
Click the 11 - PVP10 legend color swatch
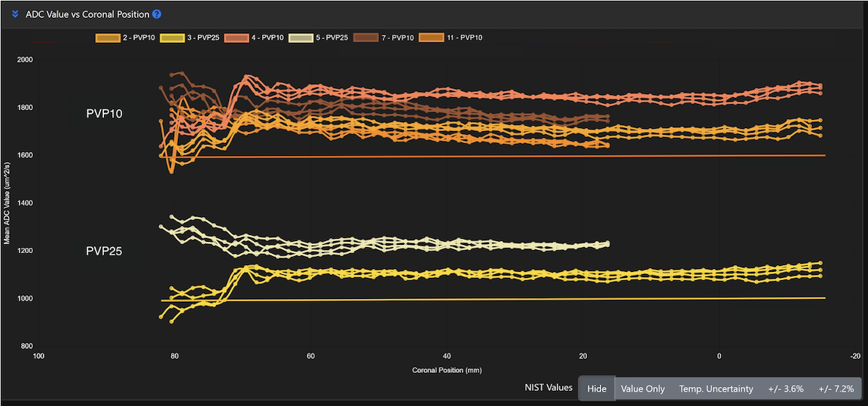click(432, 38)
